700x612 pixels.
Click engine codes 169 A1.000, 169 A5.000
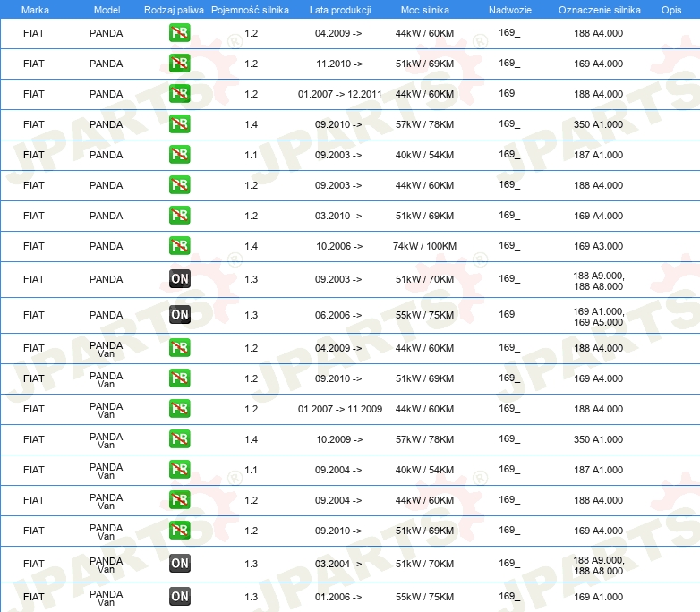point(599,317)
